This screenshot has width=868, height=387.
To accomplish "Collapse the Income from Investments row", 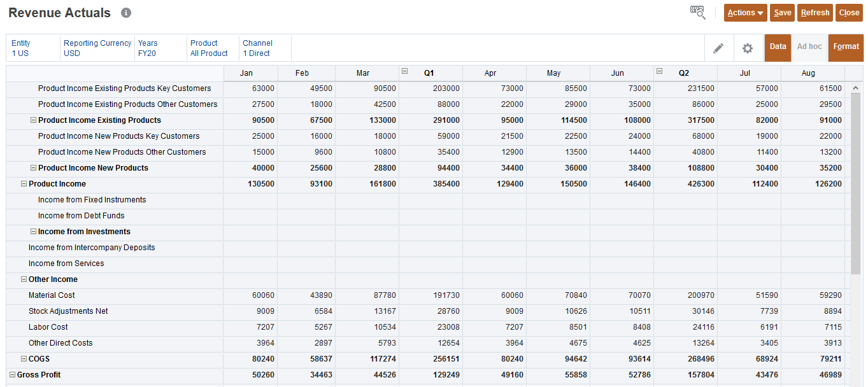I will pyautogui.click(x=33, y=232).
